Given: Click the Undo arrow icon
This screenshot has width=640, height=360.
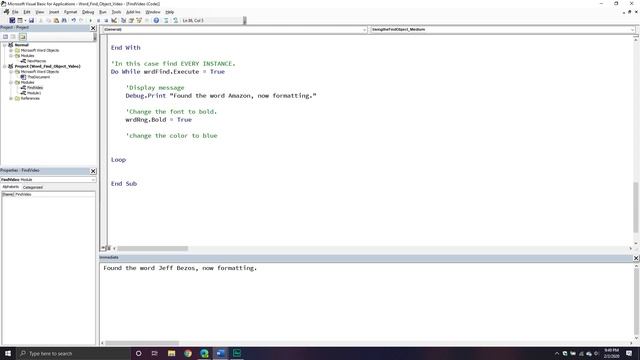Looking at the screenshot, I should 73,20.
